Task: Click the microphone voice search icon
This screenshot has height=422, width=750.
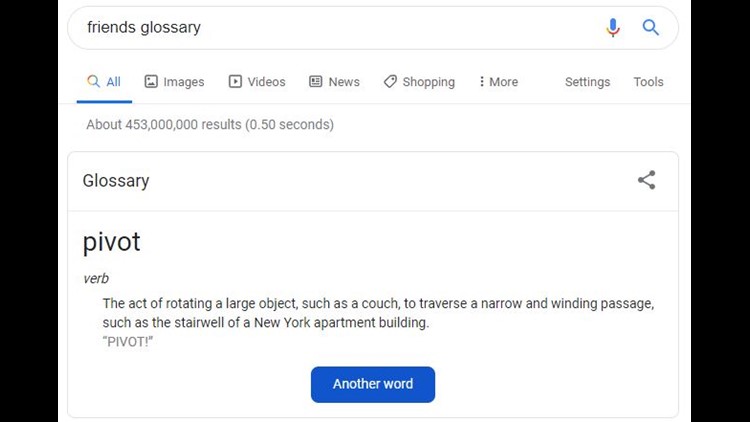Action: 613,28
